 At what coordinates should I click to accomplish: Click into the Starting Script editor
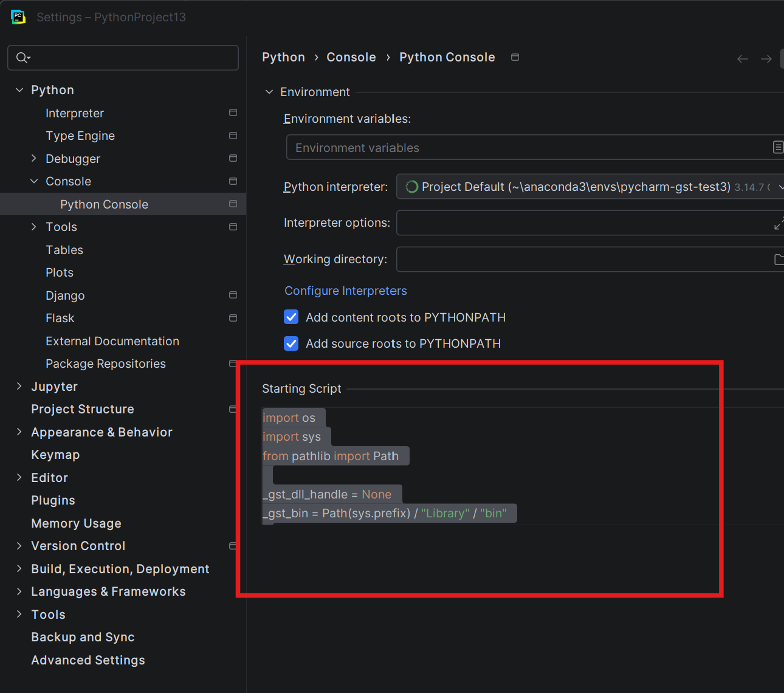[523, 466]
